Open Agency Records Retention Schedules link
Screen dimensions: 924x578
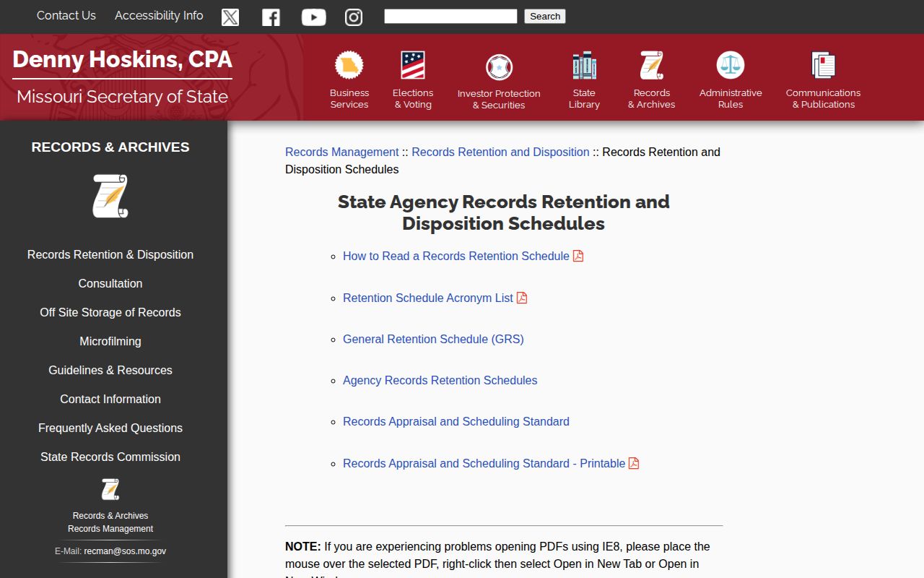[x=440, y=380]
